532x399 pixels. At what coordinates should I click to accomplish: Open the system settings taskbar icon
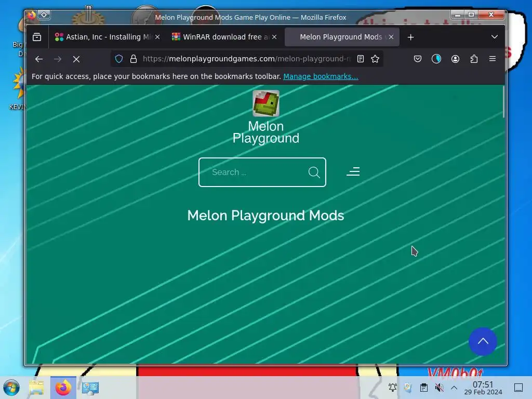click(x=90, y=388)
